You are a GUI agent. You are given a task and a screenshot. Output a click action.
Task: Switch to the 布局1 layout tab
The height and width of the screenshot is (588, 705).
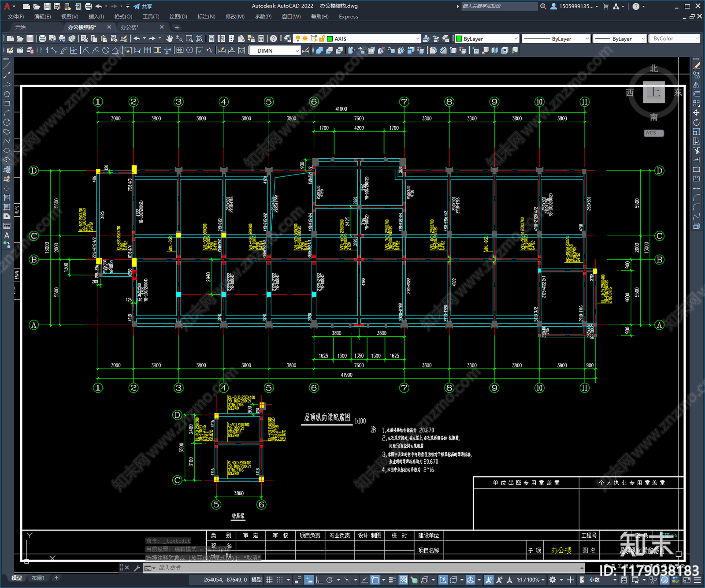click(x=38, y=578)
